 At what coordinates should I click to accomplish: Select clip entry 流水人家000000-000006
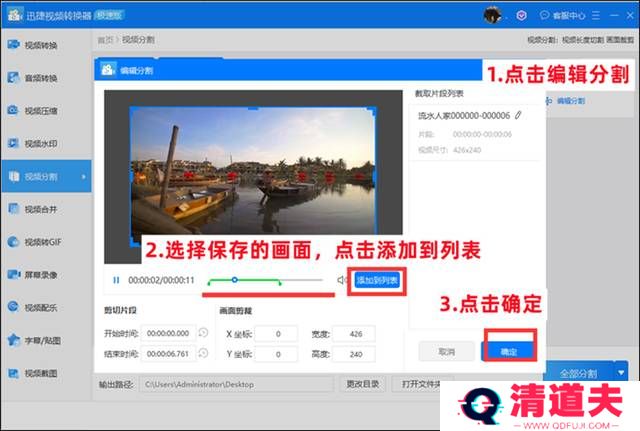[476, 133]
